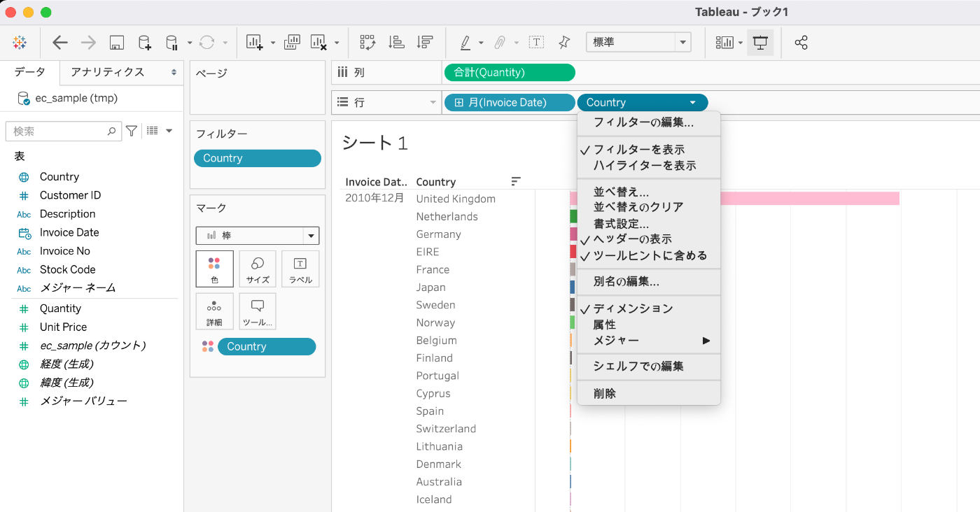The height and width of the screenshot is (512, 980).
Task: Open the 'メジャー' submenu
Action: coord(649,341)
